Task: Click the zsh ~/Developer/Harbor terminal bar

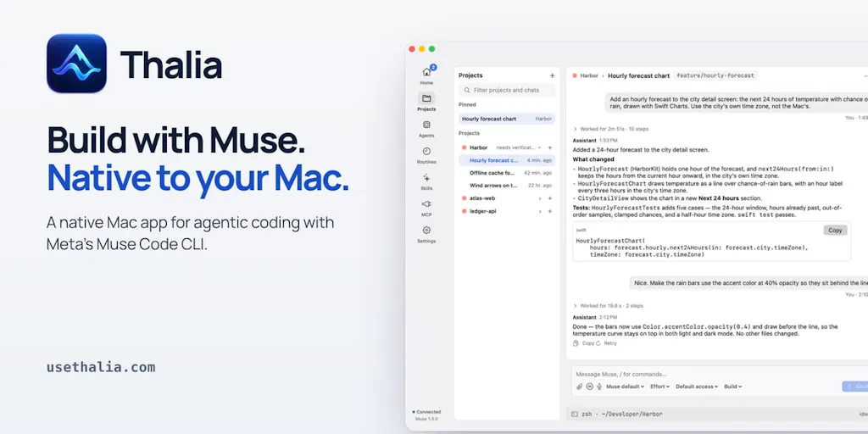Action: 717,414
